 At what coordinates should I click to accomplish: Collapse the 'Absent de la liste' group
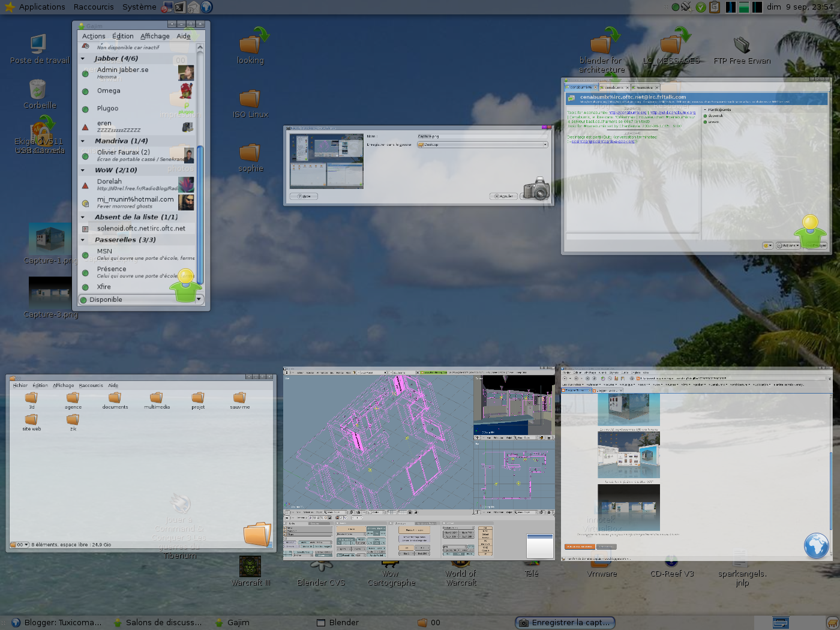point(83,217)
